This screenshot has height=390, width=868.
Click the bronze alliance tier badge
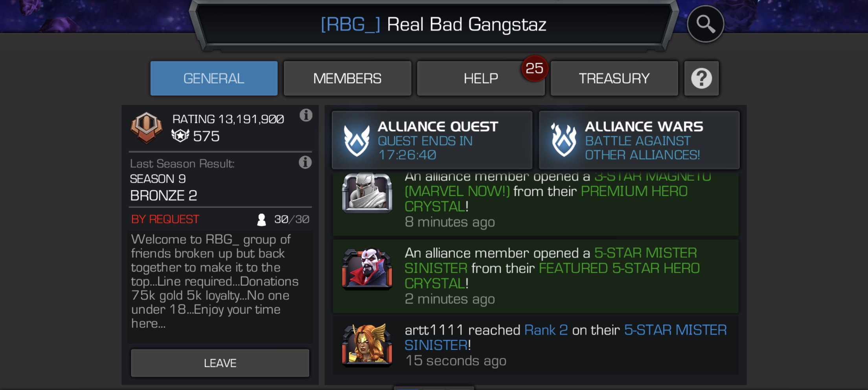click(x=146, y=128)
